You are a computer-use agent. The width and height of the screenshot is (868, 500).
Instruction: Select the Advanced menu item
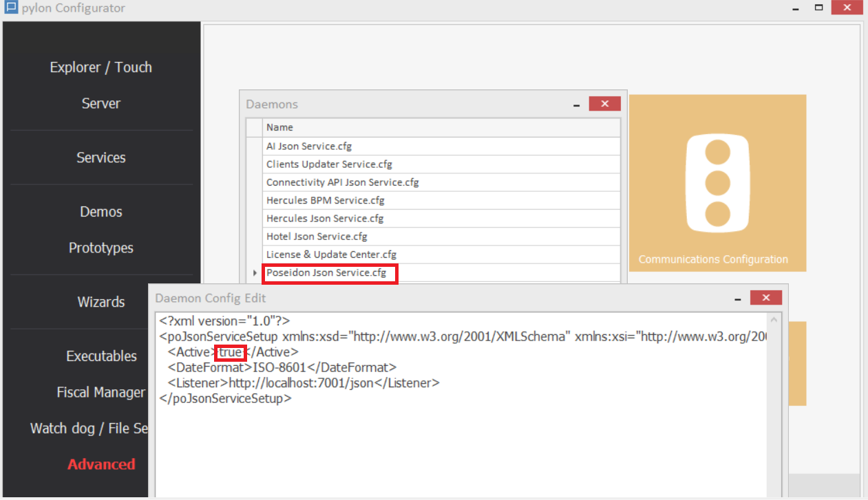click(100, 464)
